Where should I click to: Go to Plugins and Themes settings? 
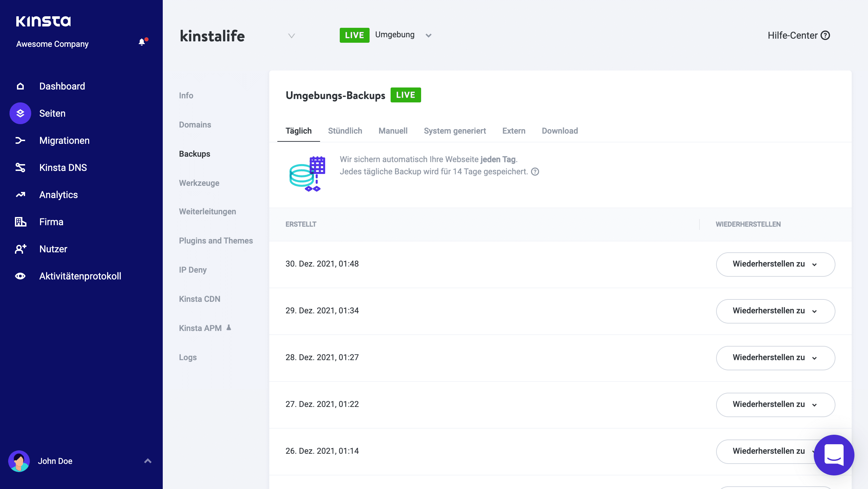216,240
